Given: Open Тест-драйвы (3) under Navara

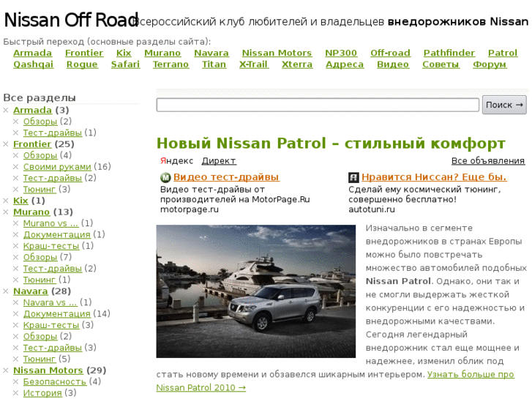Looking at the screenshot, I should click(x=53, y=347).
